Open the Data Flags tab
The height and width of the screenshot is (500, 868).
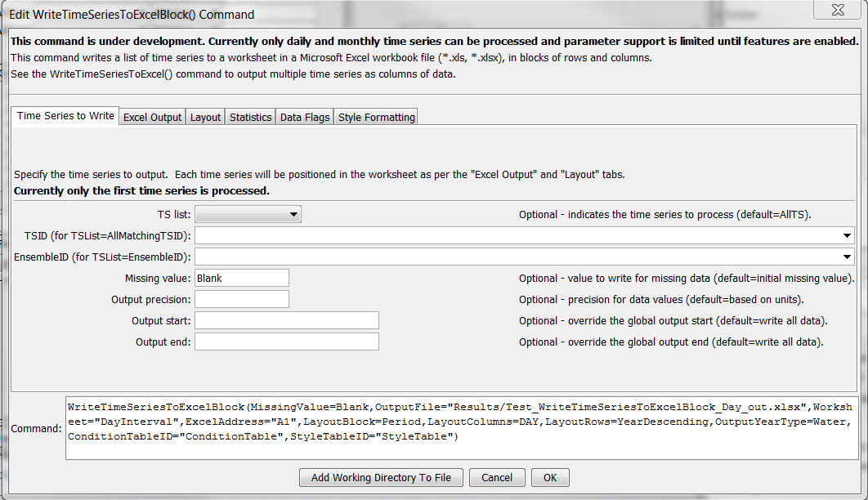(x=304, y=116)
